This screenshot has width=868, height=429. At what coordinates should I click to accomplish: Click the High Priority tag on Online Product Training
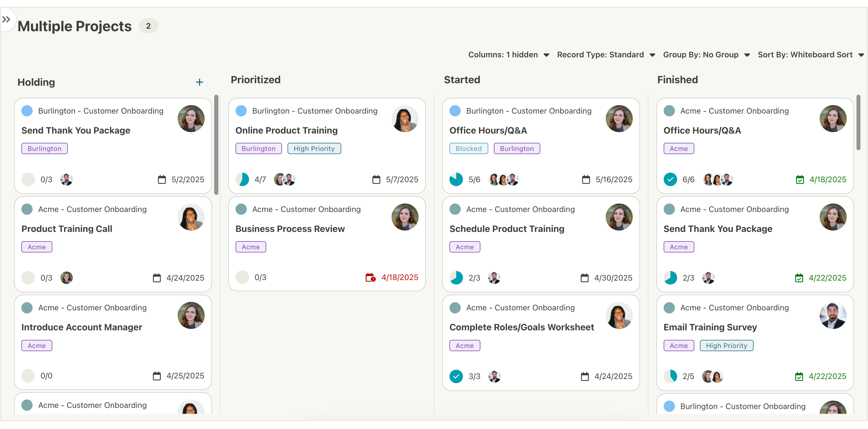(x=314, y=149)
